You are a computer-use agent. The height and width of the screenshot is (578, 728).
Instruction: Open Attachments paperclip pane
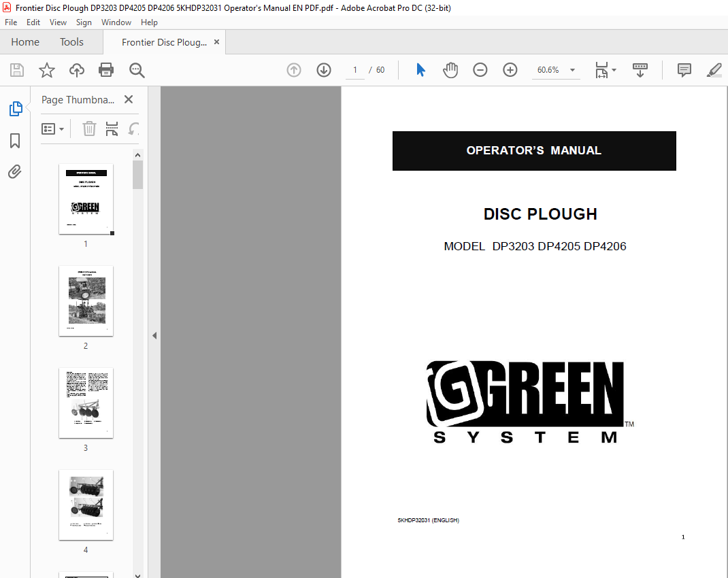[15, 172]
